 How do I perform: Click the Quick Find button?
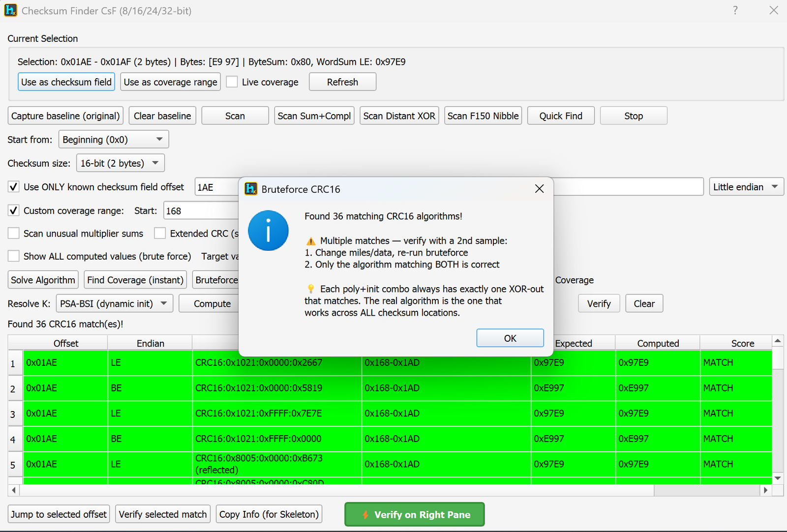(561, 116)
